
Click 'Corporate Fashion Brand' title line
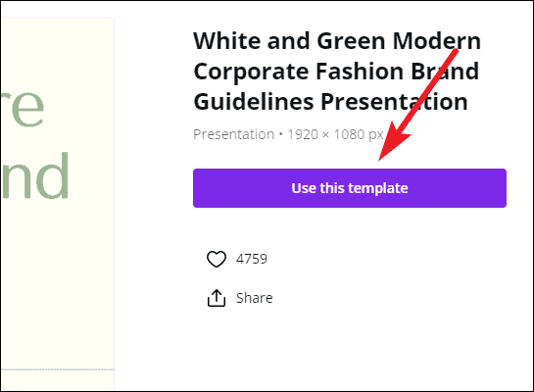tap(336, 72)
